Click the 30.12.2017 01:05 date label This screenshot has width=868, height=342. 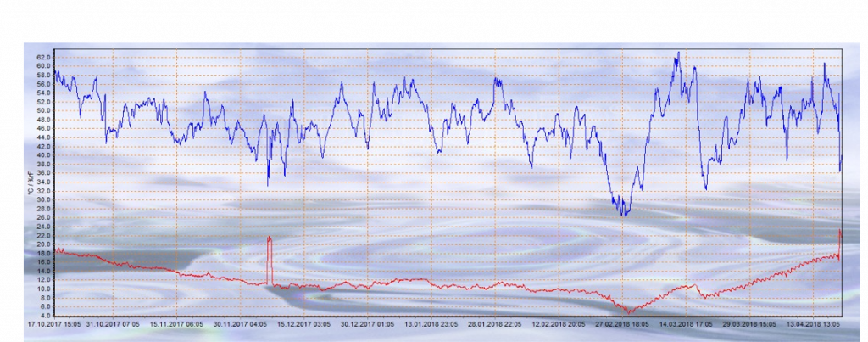click(368, 323)
